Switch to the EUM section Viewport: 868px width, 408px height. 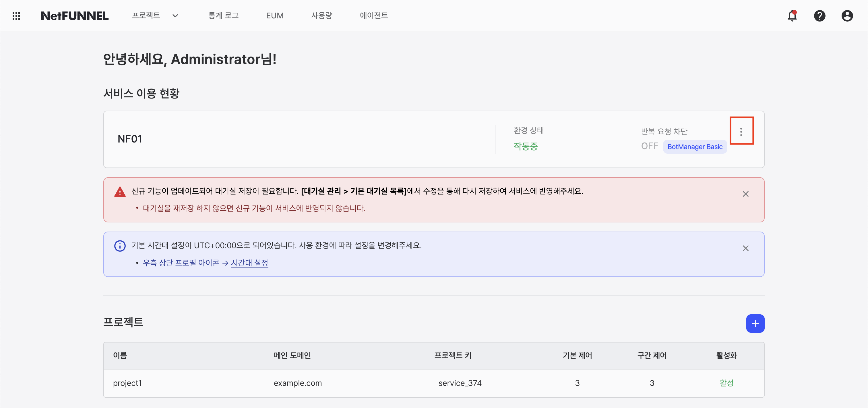coord(275,16)
